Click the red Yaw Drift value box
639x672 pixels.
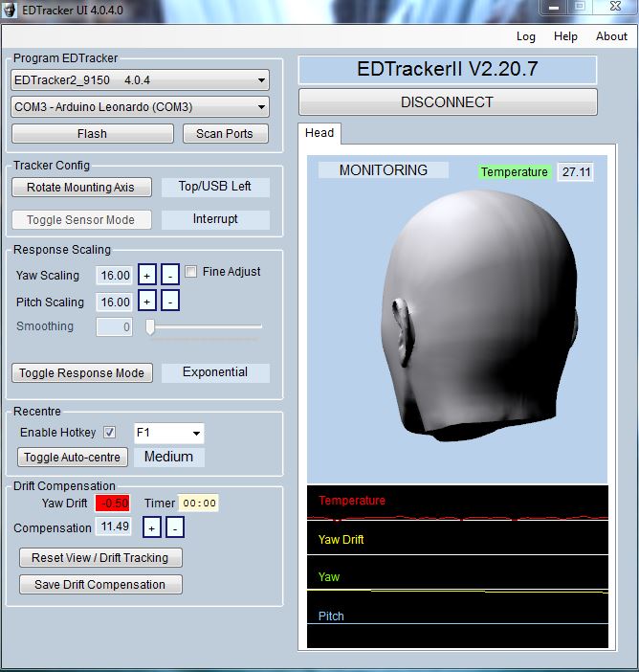[113, 503]
